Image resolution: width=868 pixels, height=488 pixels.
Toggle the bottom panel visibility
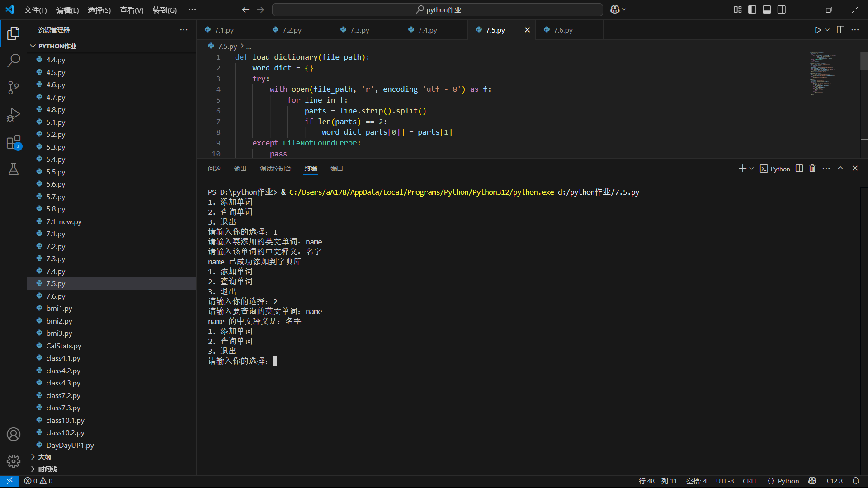[x=767, y=9]
